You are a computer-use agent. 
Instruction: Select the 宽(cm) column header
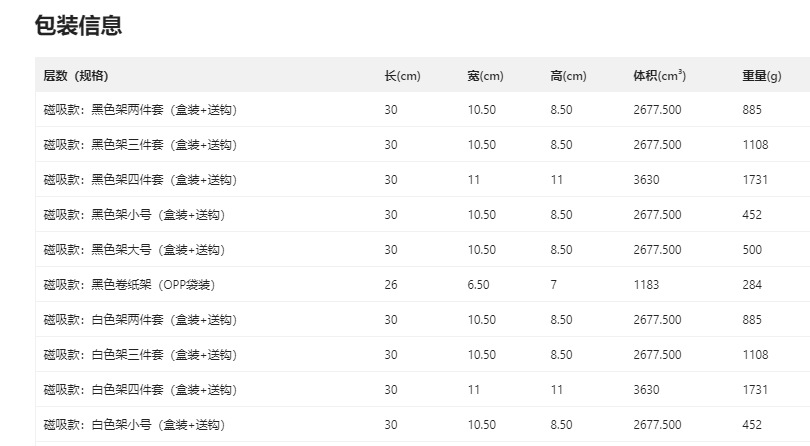485,76
